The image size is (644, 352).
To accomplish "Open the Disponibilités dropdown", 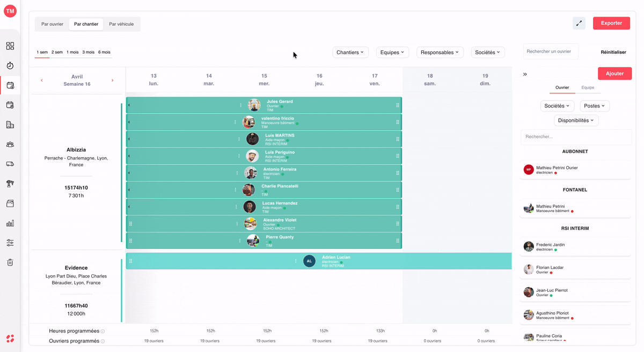I will coord(576,120).
